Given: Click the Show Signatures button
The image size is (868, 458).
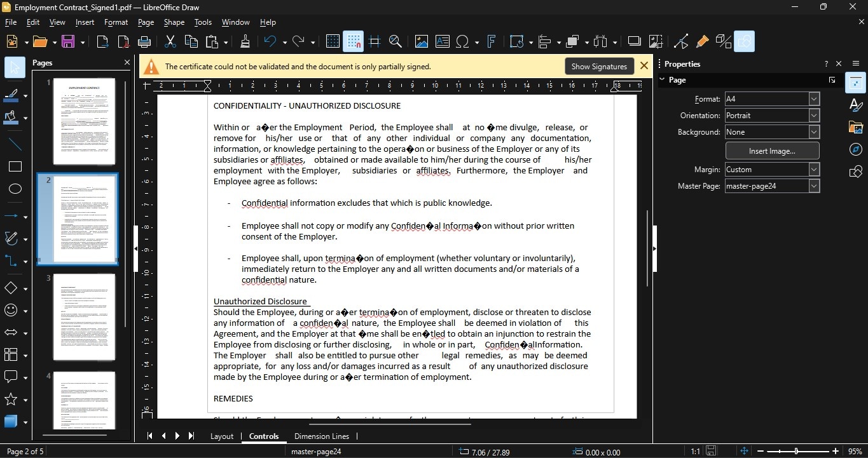Looking at the screenshot, I should tap(599, 67).
